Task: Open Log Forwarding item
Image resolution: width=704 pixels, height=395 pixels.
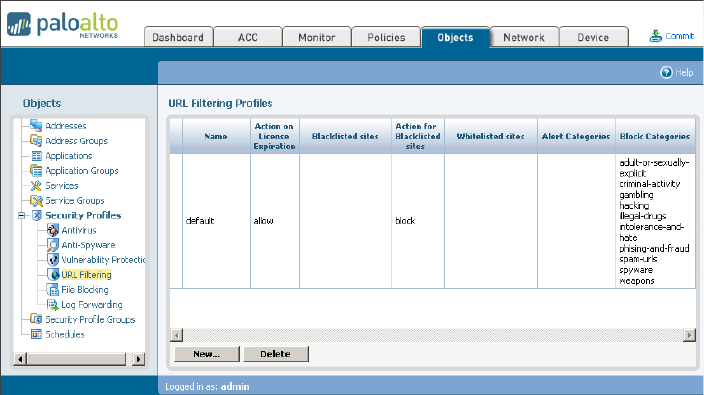Action: coord(92,305)
